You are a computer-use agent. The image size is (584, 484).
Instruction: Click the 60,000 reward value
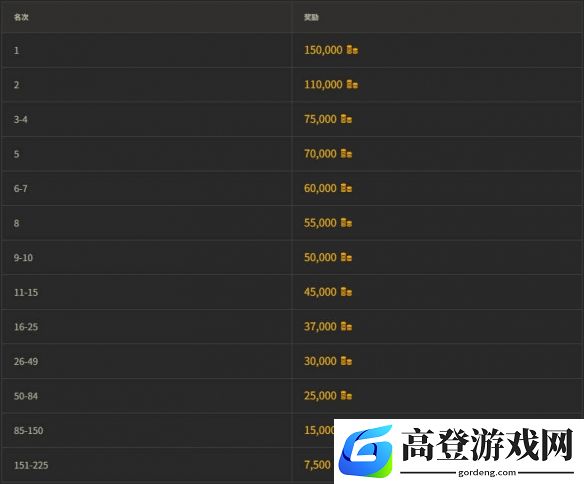click(320, 188)
